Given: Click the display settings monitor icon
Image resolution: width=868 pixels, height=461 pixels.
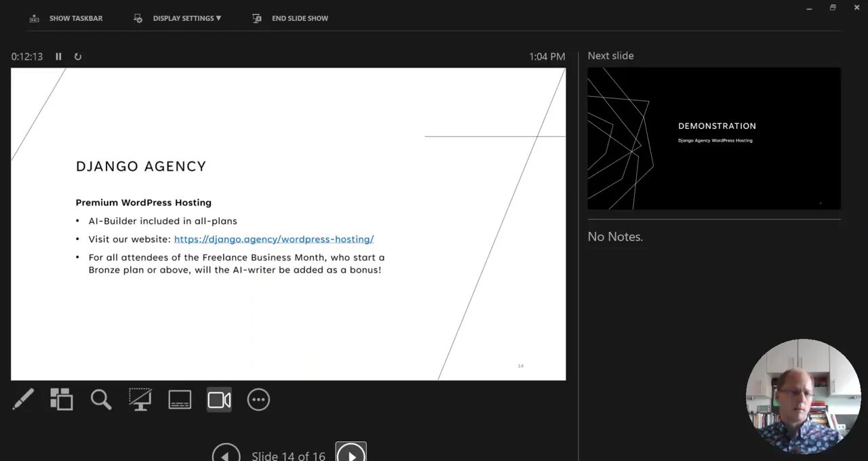Looking at the screenshot, I should tap(138, 18).
